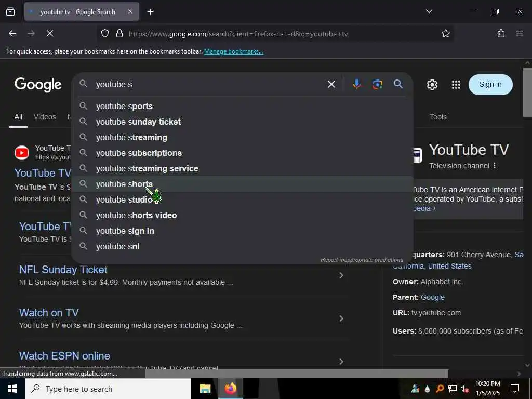Open the Windows Start menu

click(x=12, y=389)
